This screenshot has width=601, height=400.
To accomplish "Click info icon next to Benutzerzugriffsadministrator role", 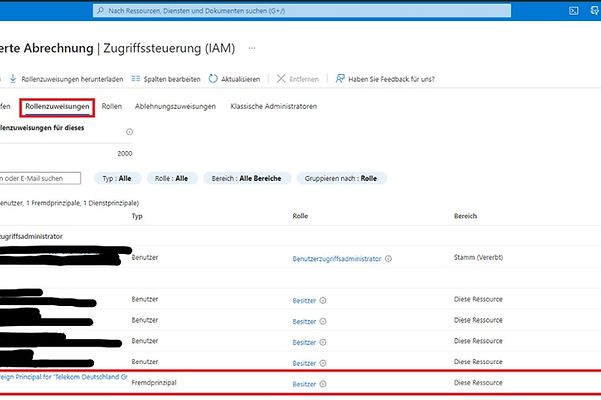I will [x=388, y=258].
